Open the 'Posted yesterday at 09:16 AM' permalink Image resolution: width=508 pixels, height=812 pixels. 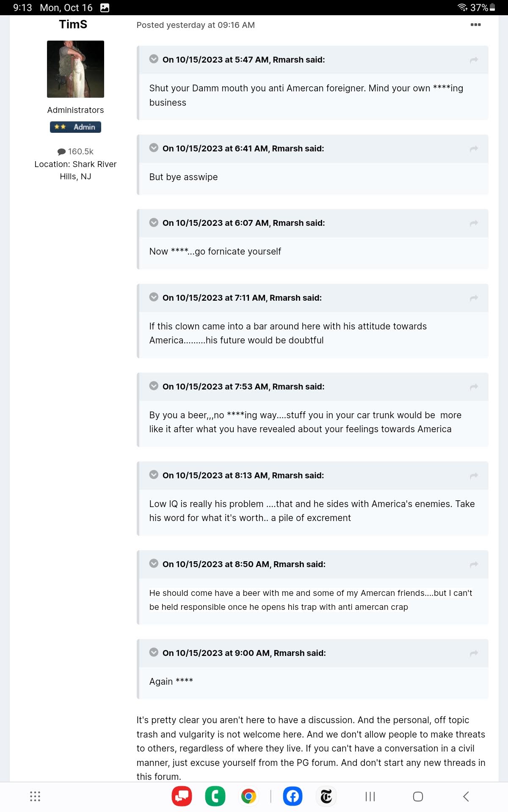tap(196, 25)
